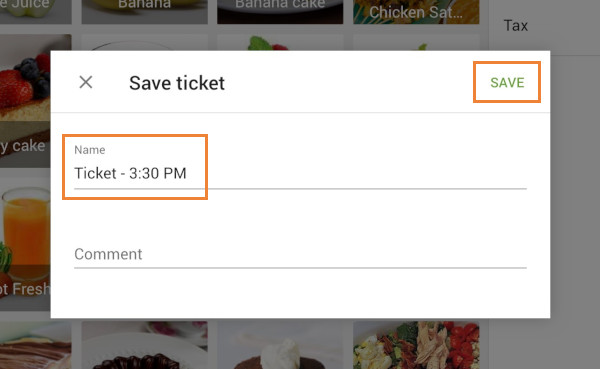Select the Banana cake item tile
The height and width of the screenshot is (369, 600).
click(x=280, y=12)
